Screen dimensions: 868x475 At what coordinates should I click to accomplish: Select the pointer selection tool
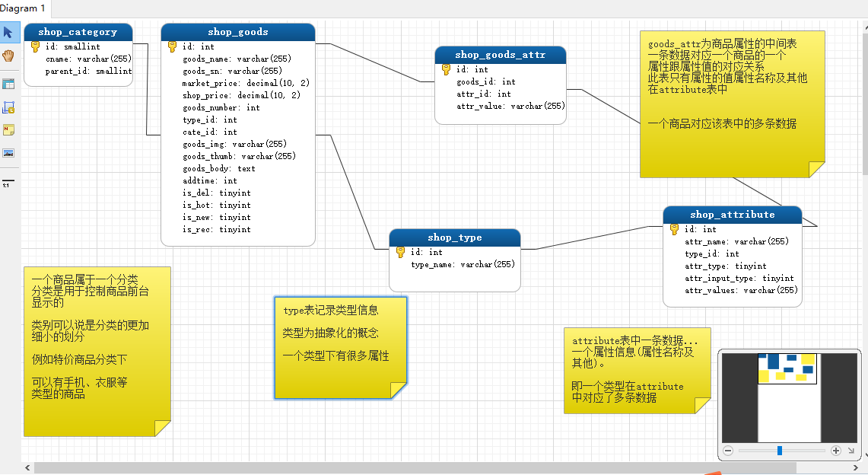tap(8, 33)
